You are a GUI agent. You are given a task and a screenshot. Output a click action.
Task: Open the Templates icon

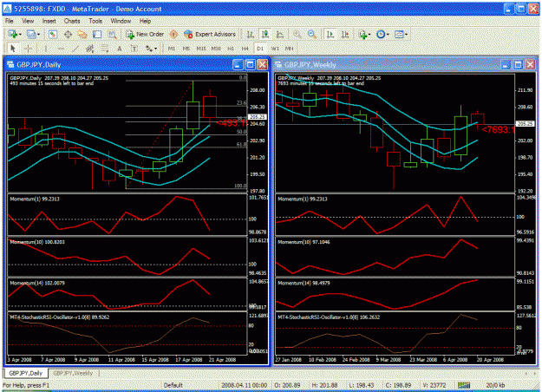[x=399, y=34]
